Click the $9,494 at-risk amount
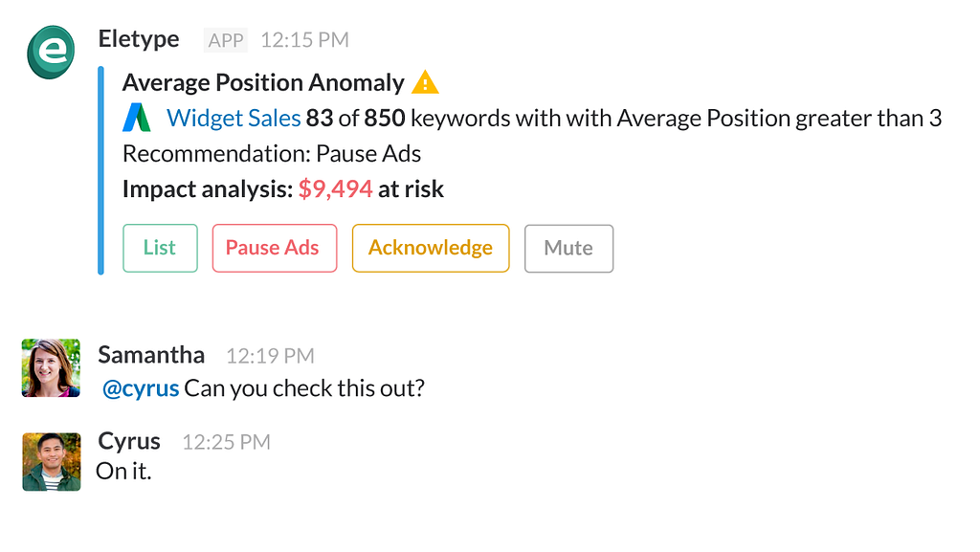980x552 pixels. pos(335,189)
